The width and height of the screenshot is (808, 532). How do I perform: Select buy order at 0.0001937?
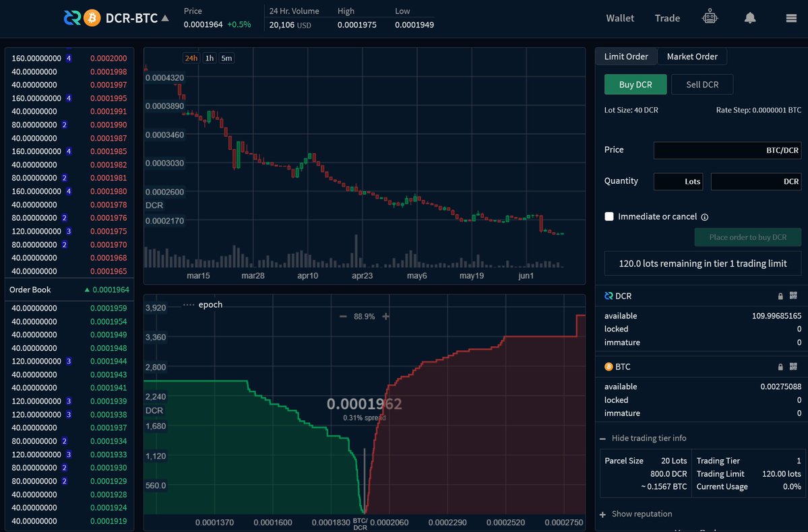tap(69, 428)
